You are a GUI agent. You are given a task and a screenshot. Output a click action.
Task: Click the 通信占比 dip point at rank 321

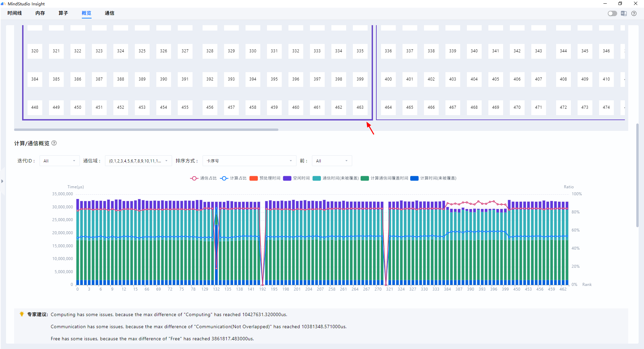click(386, 285)
